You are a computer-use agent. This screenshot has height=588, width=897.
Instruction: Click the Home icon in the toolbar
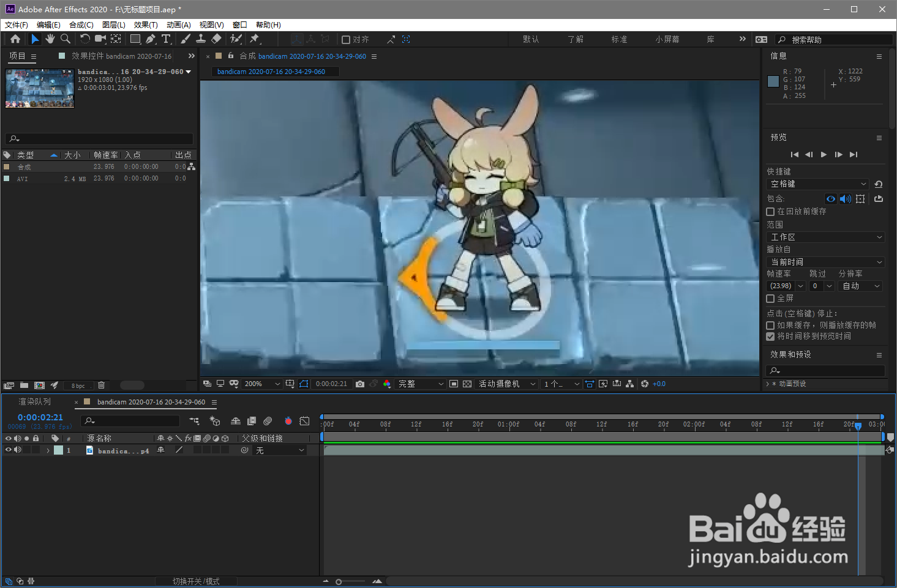(x=15, y=39)
